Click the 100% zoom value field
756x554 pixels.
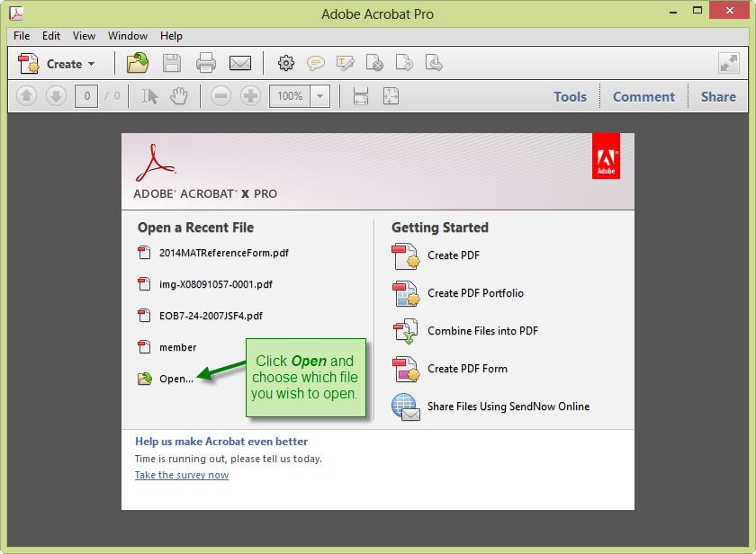click(290, 96)
